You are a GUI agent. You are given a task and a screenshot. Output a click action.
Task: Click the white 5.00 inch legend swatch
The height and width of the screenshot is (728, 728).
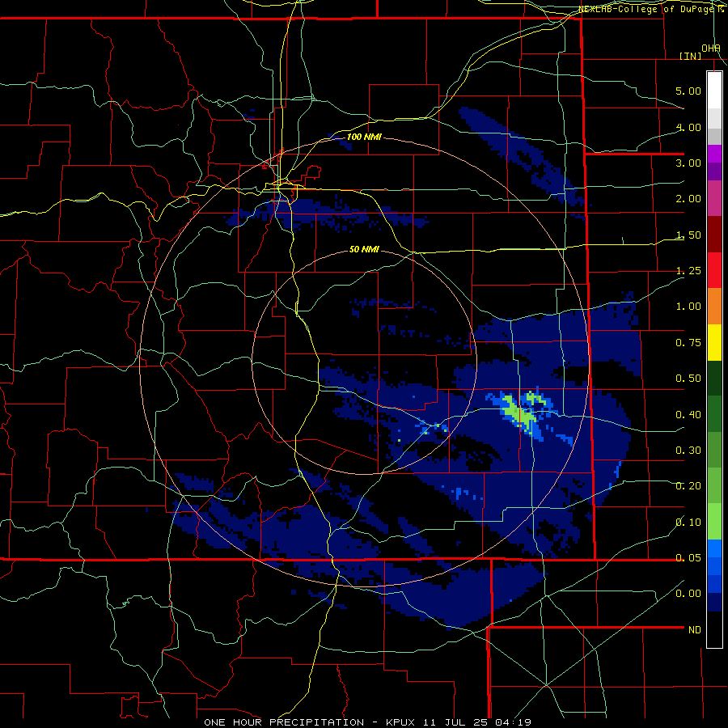click(714, 90)
